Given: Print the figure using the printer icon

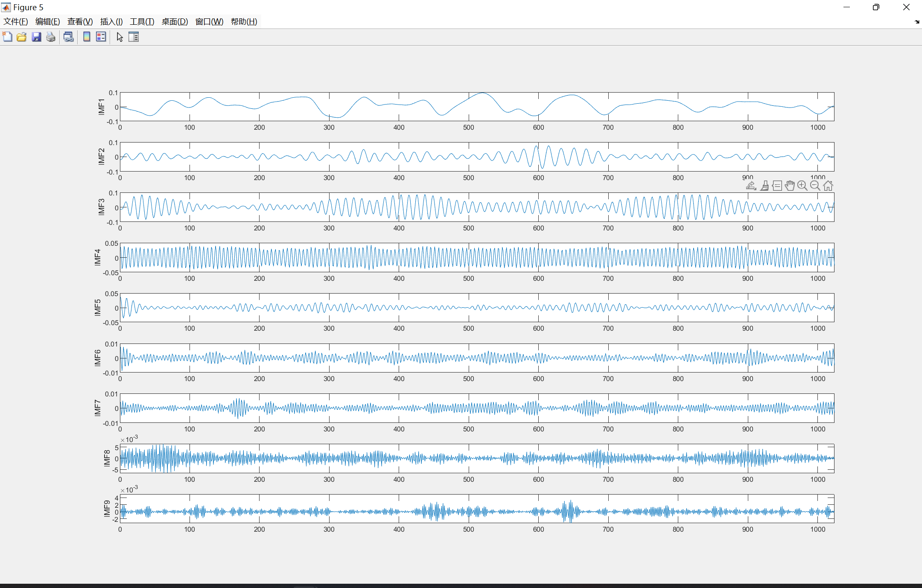Looking at the screenshot, I should coord(51,37).
